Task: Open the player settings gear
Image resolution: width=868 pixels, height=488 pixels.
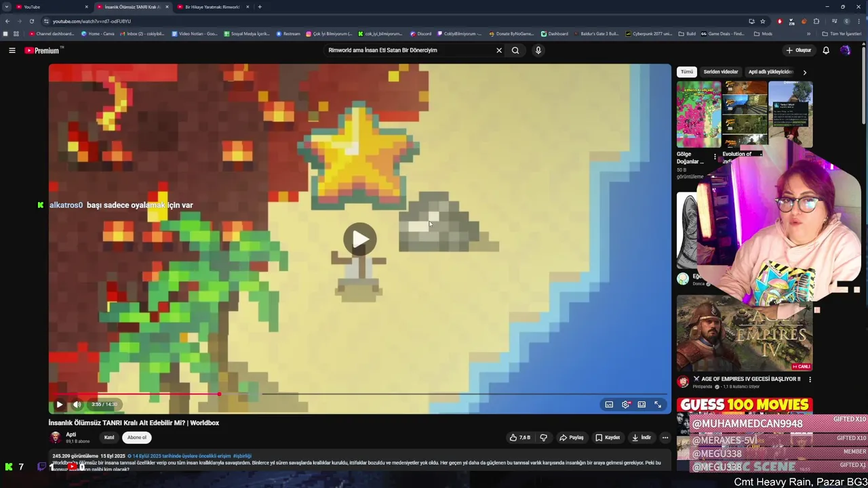Action: tap(625, 405)
